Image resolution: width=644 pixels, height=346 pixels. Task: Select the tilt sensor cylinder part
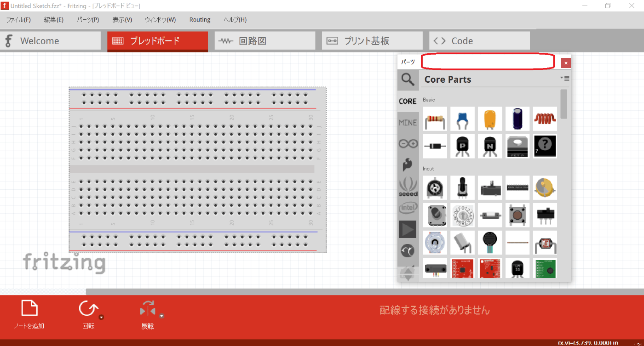[462, 243]
